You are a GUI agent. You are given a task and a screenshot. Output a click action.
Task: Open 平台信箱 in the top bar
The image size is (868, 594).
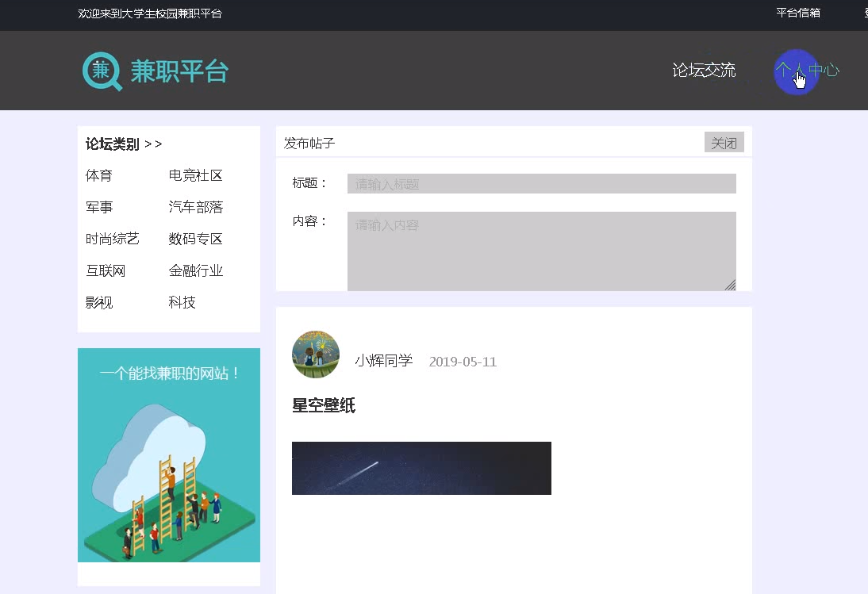[797, 13]
